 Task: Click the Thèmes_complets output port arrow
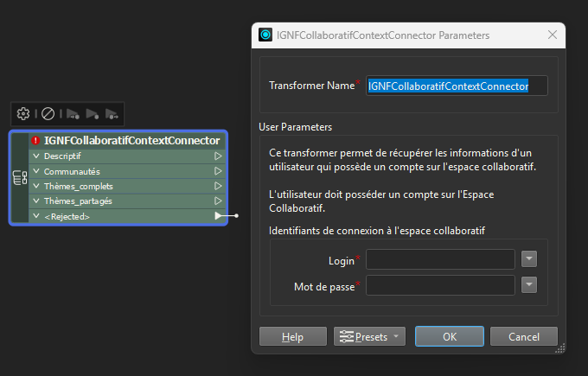(x=218, y=186)
